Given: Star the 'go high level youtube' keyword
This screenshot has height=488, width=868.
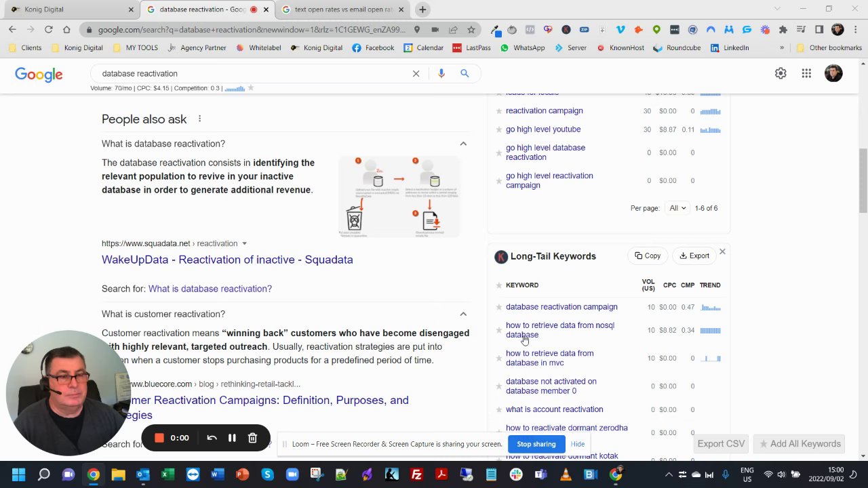Looking at the screenshot, I should click(499, 129).
